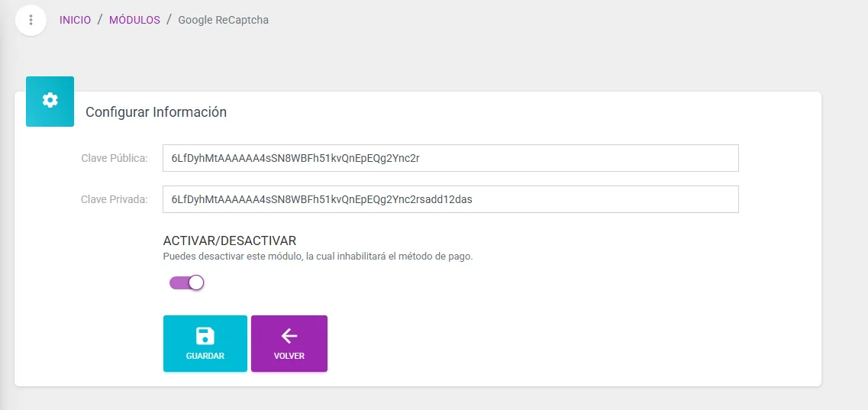
Task: Open MÓDULOS breadcrumb link
Action: tap(134, 20)
